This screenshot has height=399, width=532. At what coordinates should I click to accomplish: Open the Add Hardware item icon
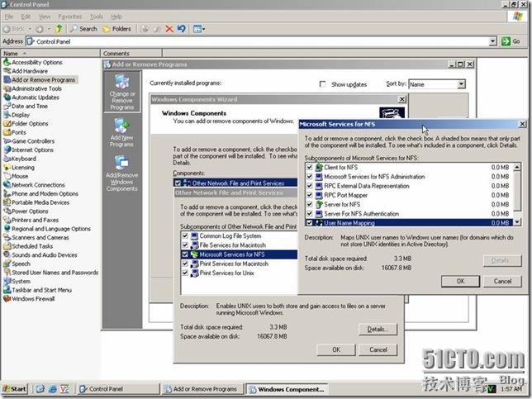point(7,71)
